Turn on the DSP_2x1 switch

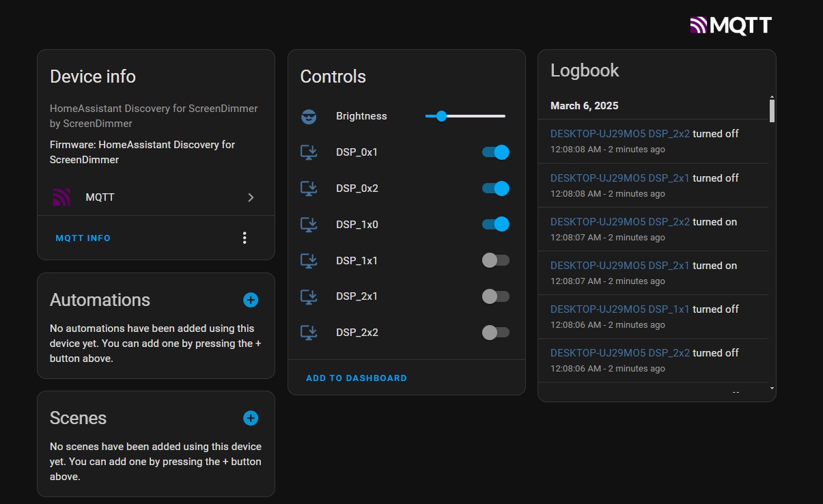pyautogui.click(x=495, y=296)
